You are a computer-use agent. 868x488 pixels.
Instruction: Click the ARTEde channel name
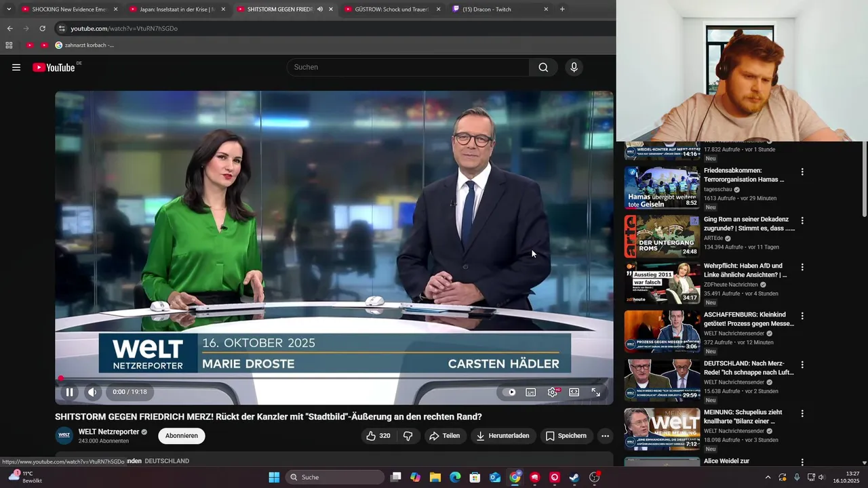pos(713,238)
